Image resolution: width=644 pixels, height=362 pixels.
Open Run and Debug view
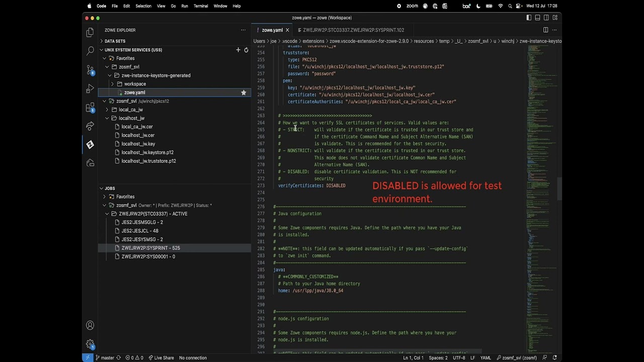point(90,88)
